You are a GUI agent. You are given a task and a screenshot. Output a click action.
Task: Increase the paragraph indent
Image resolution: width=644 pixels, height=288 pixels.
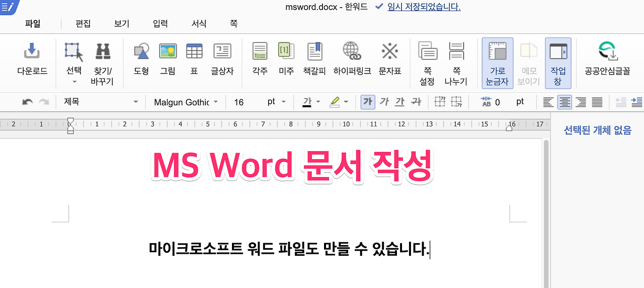[x=636, y=102]
